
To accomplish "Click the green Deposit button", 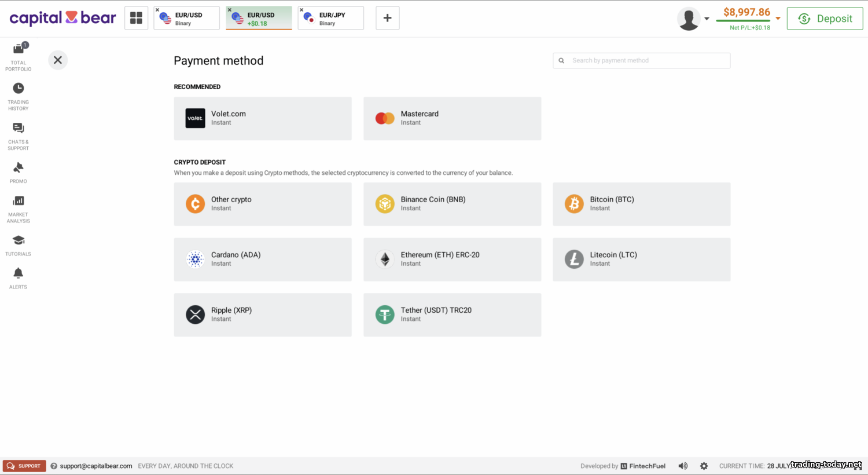I will (x=825, y=19).
